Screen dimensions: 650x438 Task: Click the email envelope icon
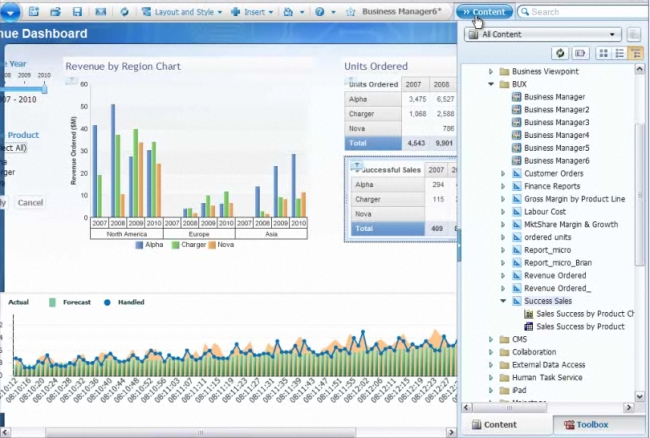click(x=101, y=12)
